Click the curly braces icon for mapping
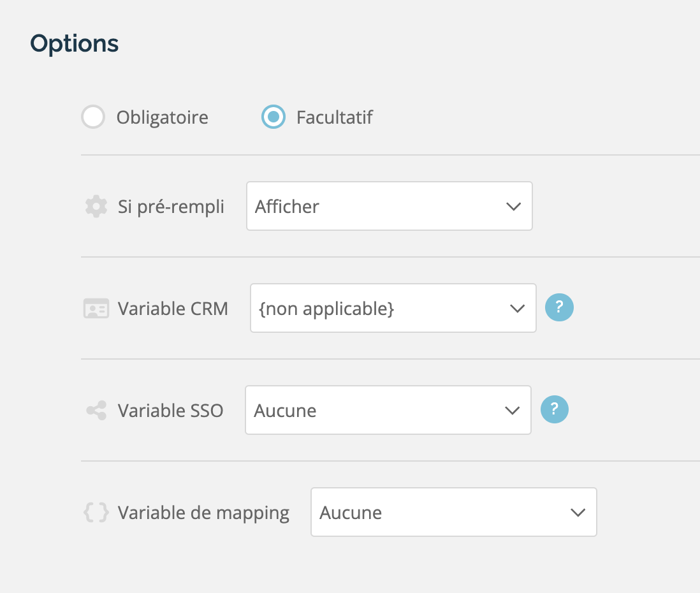700x593 pixels. pos(96,512)
